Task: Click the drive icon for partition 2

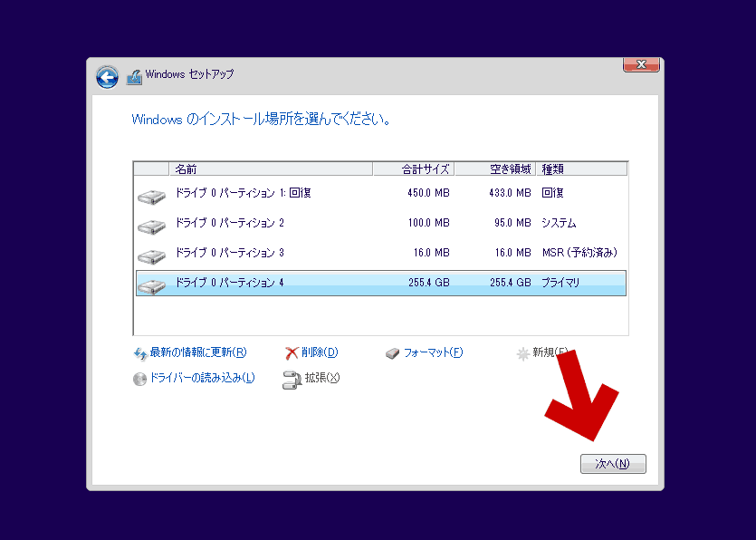Action: coord(151,226)
